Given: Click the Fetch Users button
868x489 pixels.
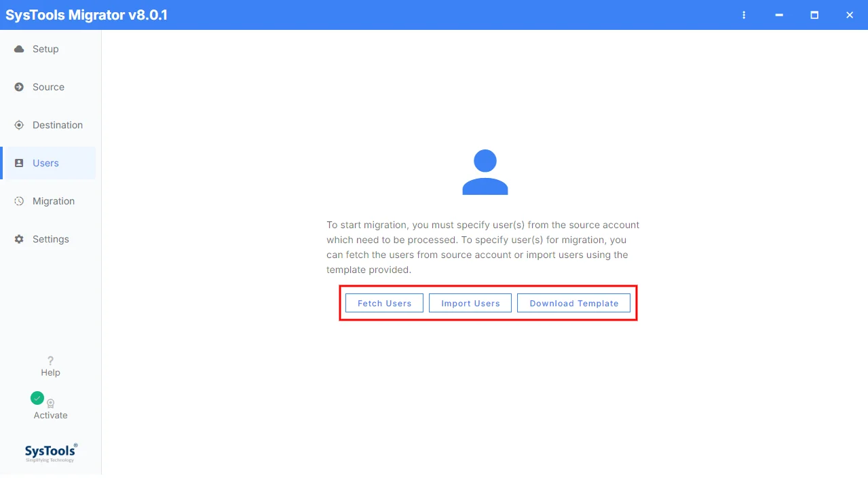Looking at the screenshot, I should click(x=384, y=303).
